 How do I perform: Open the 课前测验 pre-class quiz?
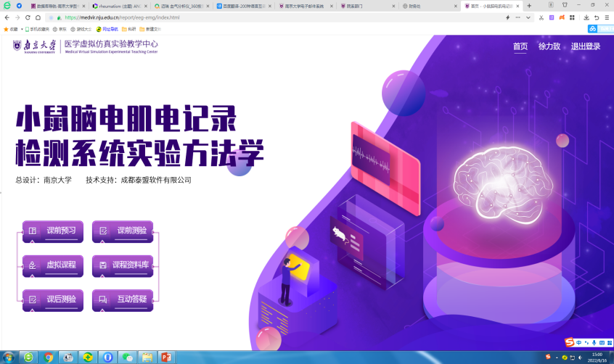[x=123, y=231]
